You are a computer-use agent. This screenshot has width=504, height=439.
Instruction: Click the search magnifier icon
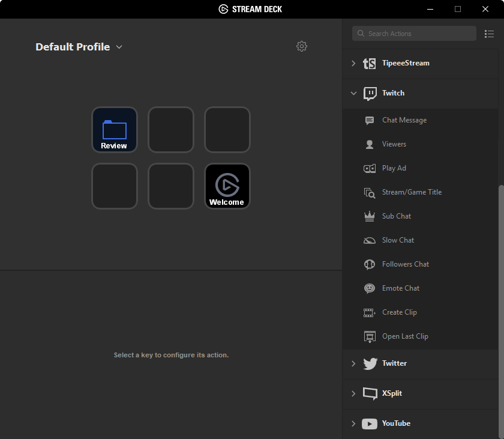tap(361, 34)
